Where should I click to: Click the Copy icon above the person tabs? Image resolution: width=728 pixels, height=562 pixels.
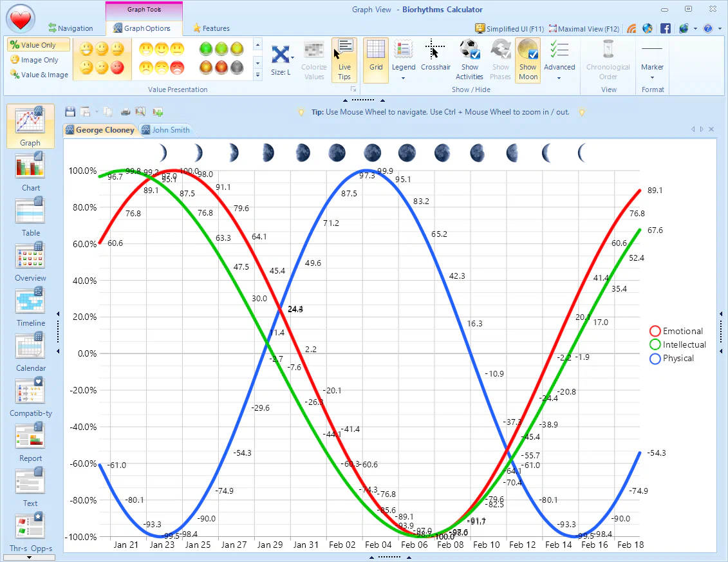(x=108, y=111)
